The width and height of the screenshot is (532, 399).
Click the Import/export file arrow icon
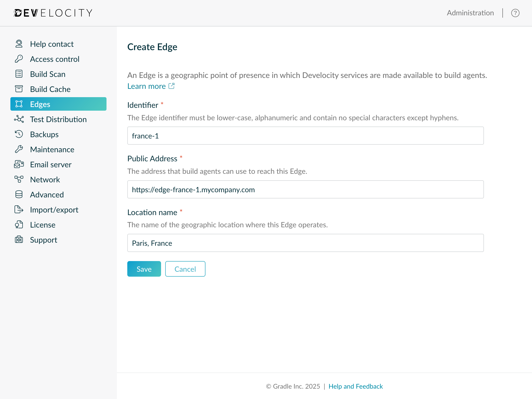tap(19, 210)
